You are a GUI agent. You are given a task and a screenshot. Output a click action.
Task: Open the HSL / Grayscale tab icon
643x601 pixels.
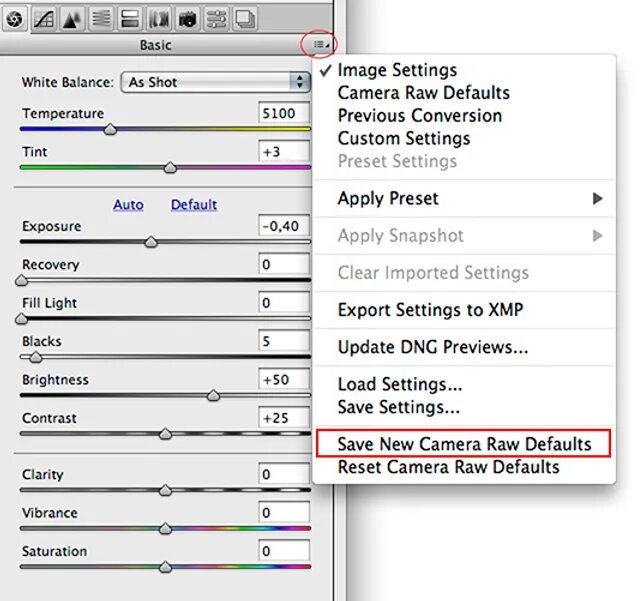click(101, 19)
